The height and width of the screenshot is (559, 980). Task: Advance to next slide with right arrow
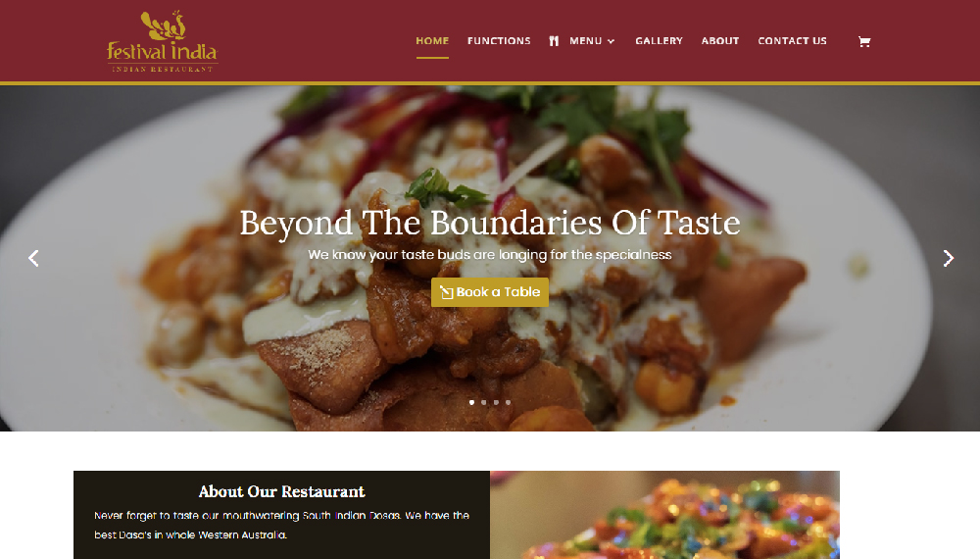948,258
